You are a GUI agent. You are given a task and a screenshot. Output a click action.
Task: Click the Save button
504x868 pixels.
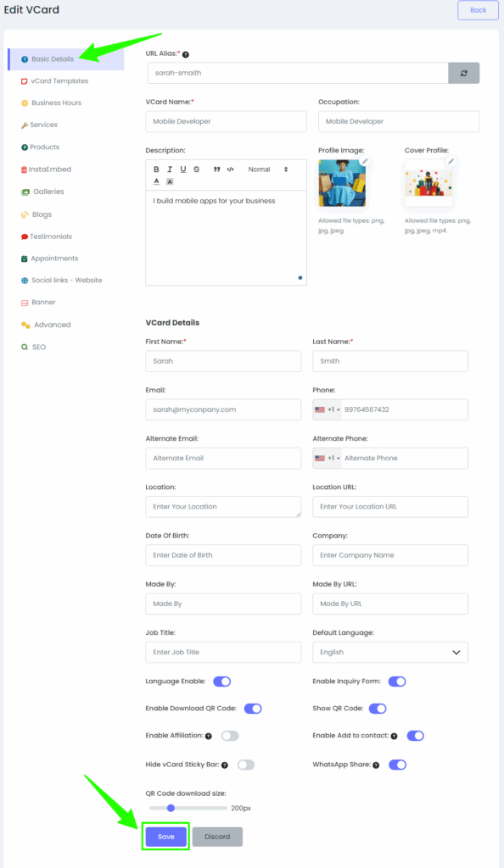tap(166, 837)
